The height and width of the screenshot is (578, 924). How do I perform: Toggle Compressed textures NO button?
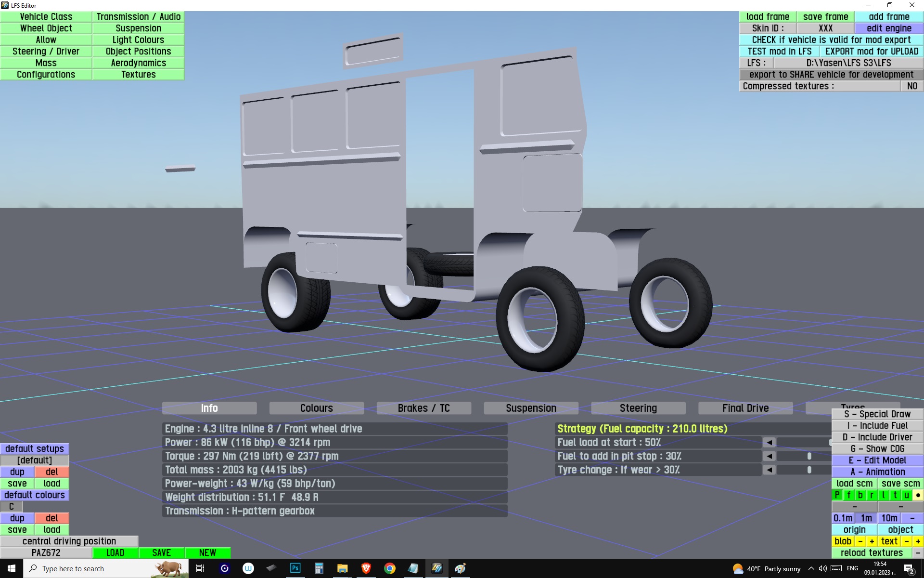(912, 86)
